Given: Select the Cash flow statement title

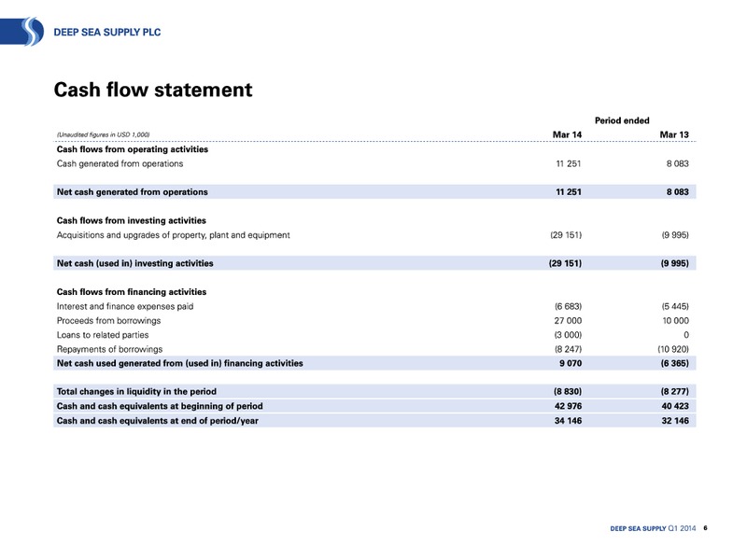Looking at the screenshot, I should click(x=153, y=90).
